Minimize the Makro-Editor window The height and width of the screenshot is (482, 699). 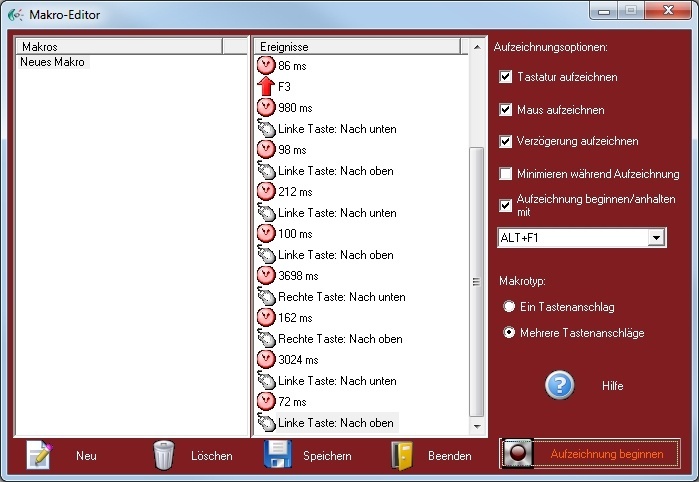tap(604, 11)
